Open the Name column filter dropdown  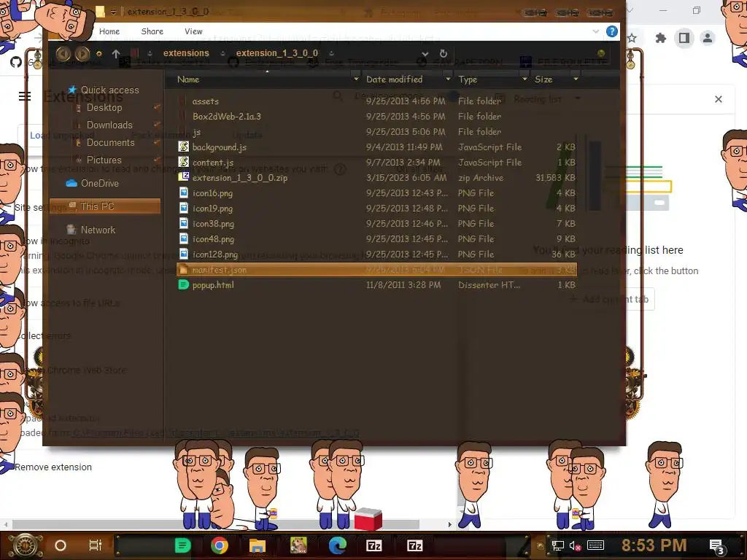click(x=355, y=79)
